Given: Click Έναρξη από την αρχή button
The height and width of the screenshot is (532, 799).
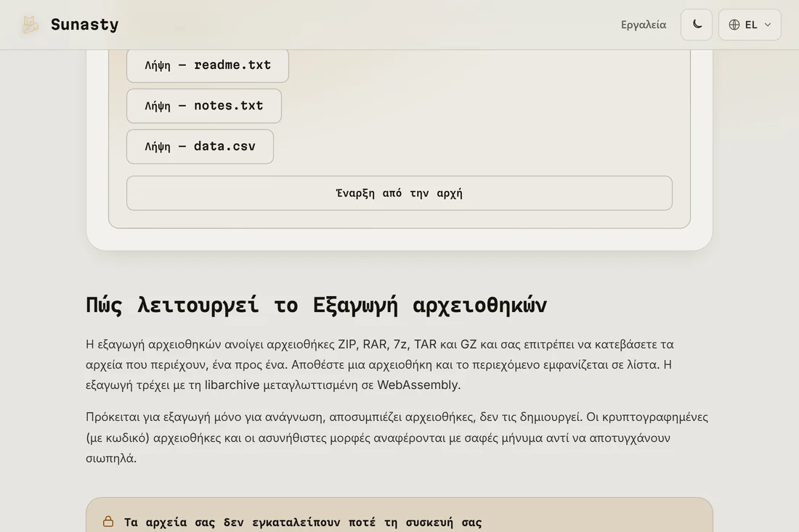Looking at the screenshot, I should click(x=399, y=193).
